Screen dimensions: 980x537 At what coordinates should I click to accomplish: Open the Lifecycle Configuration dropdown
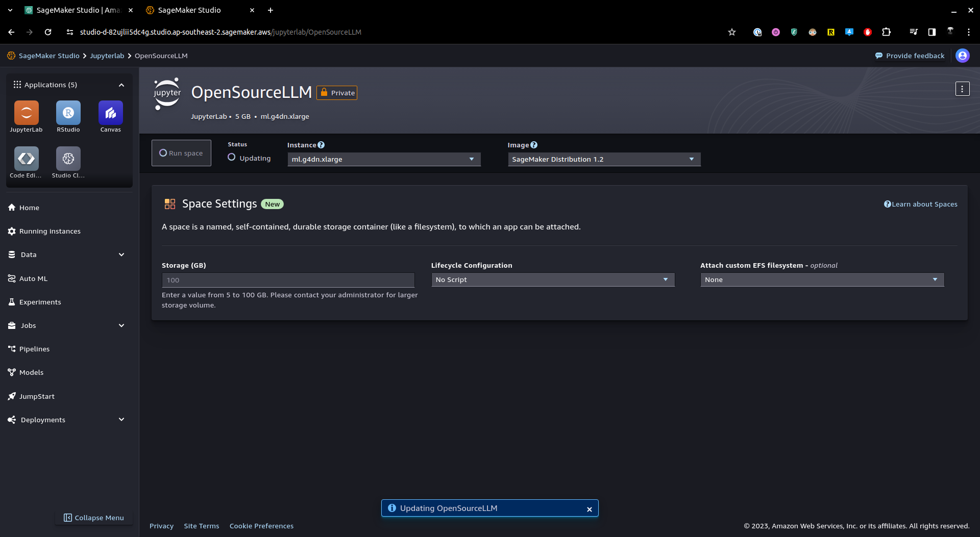[x=553, y=279]
